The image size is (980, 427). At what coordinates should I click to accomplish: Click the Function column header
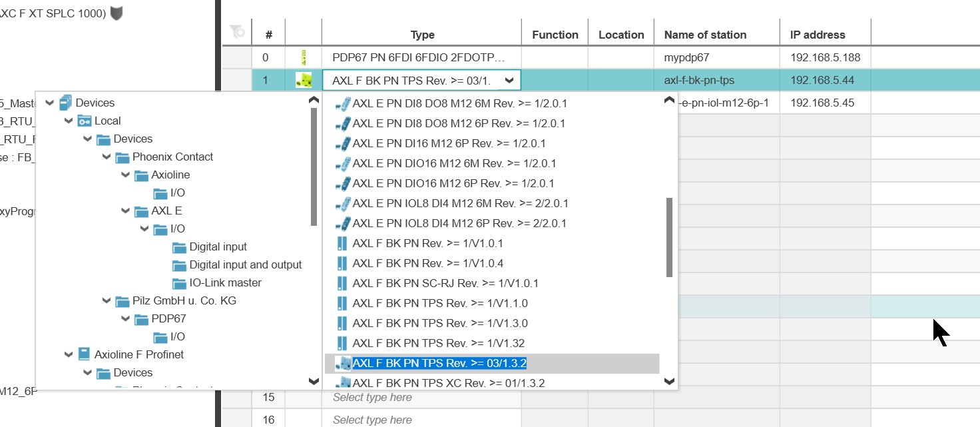click(x=555, y=35)
